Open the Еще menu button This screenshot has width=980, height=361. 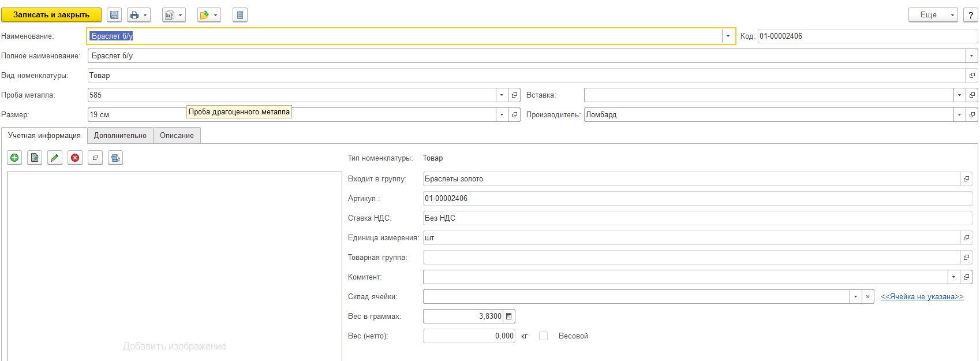tap(933, 15)
